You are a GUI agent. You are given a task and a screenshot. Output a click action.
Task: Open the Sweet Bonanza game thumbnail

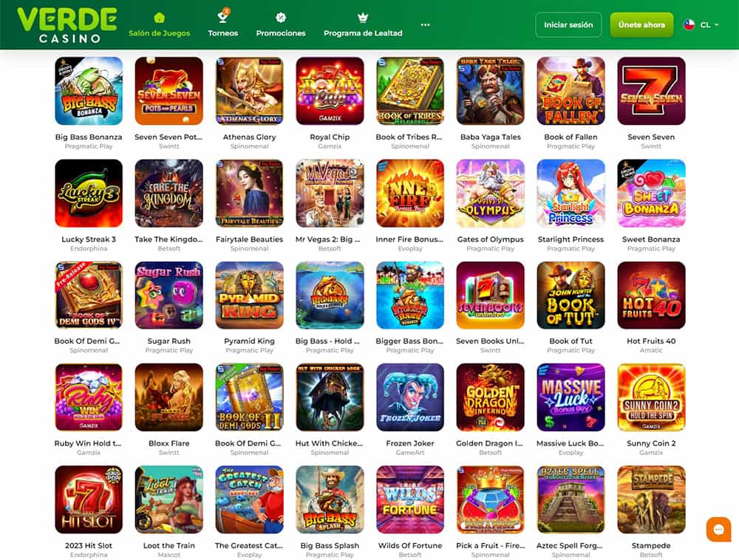(x=651, y=193)
